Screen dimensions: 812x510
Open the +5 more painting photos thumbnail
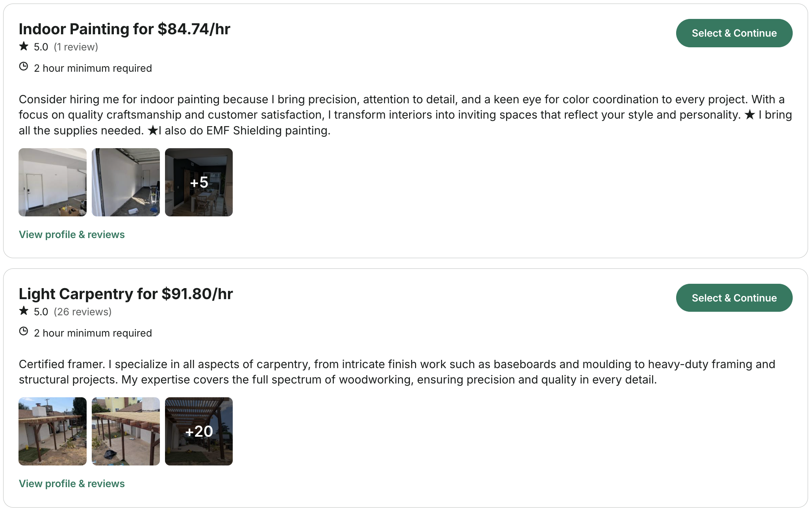point(199,182)
